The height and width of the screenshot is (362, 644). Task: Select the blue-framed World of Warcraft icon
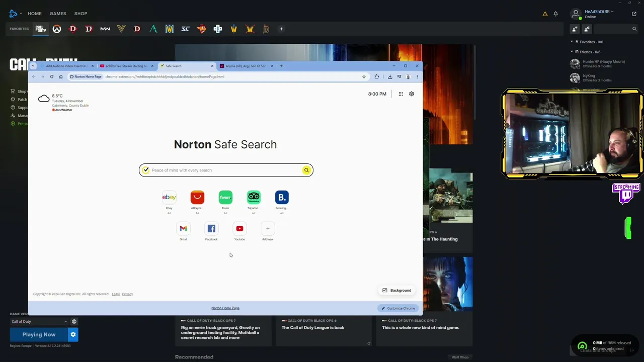click(169, 29)
